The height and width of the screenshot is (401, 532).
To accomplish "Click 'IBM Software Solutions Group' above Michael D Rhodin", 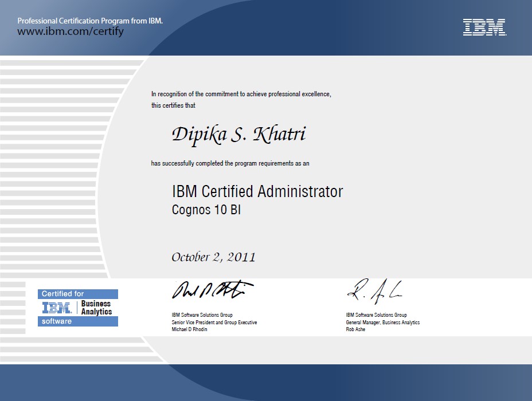I will (202, 315).
